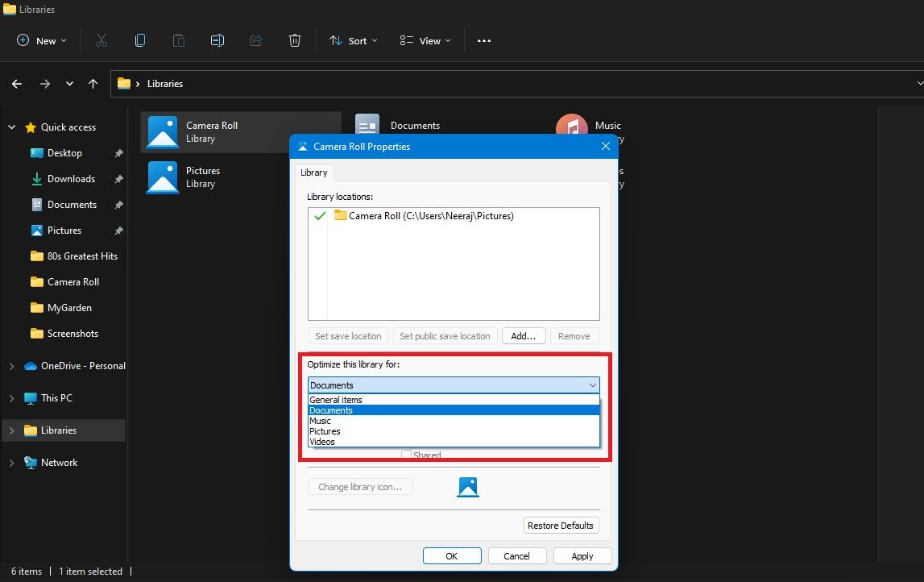Screen dimensions: 924x582
Task: Open the Music library icon
Action: 572,129
